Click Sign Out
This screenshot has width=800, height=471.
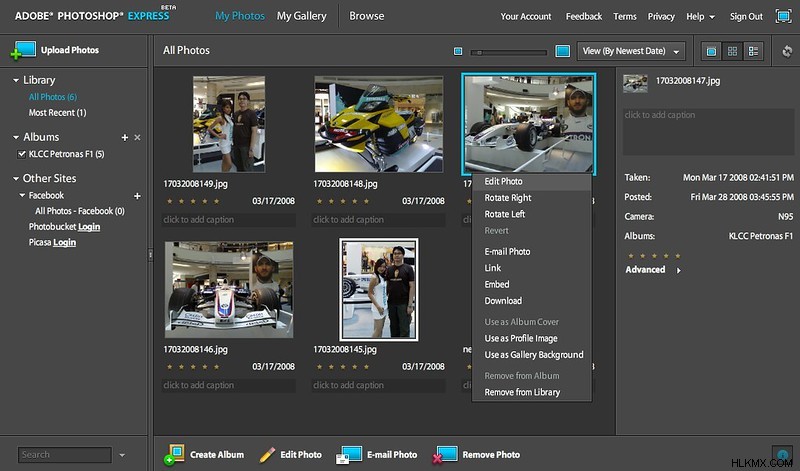pos(746,16)
